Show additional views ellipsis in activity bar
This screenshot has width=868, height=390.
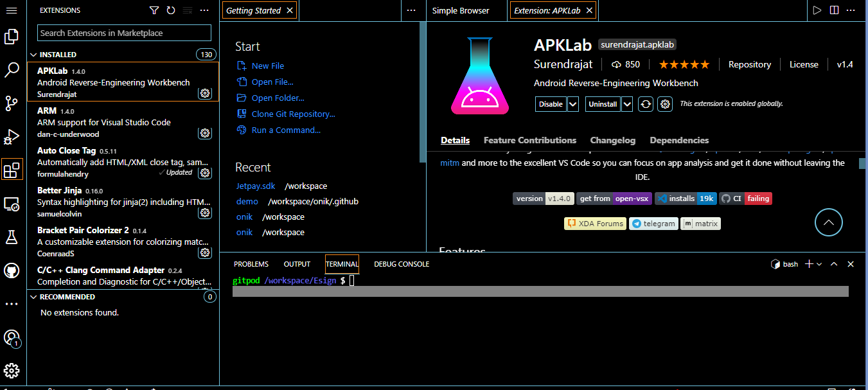point(12,303)
